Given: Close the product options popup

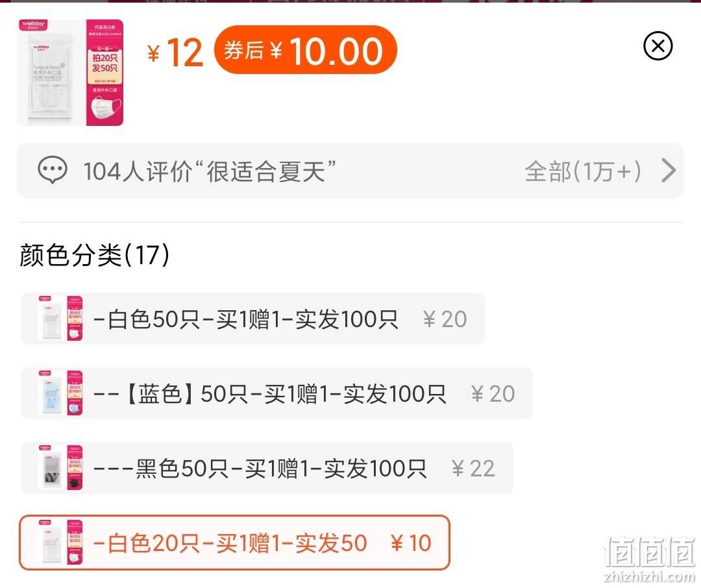Looking at the screenshot, I should 658,45.
